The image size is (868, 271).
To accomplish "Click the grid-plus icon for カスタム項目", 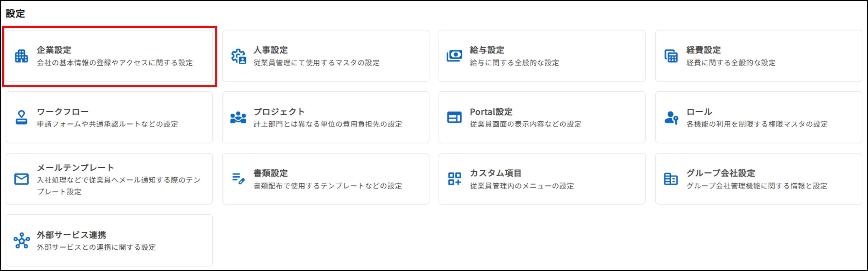I will point(454,179).
